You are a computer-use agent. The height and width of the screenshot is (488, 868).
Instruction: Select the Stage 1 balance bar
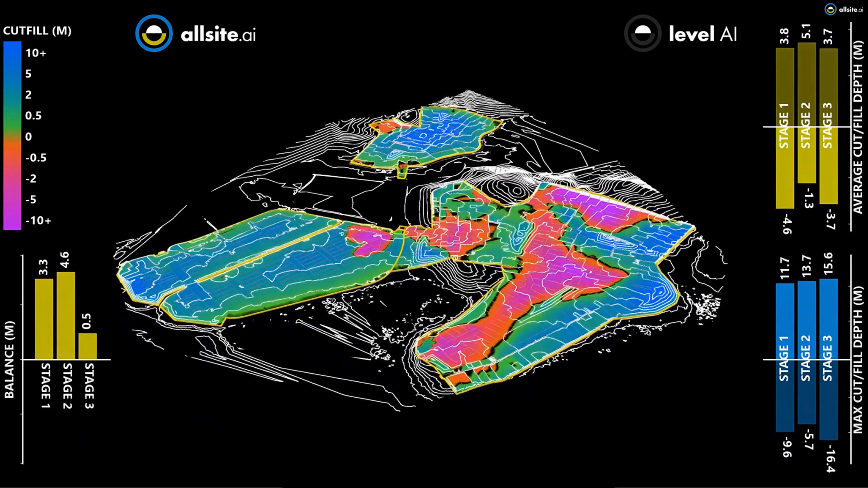pos(44,319)
